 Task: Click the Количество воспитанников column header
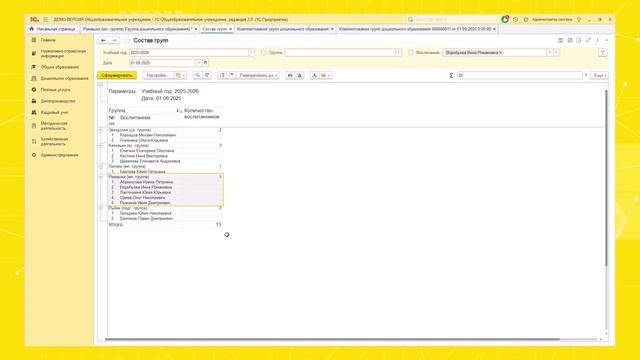tap(202, 113)
